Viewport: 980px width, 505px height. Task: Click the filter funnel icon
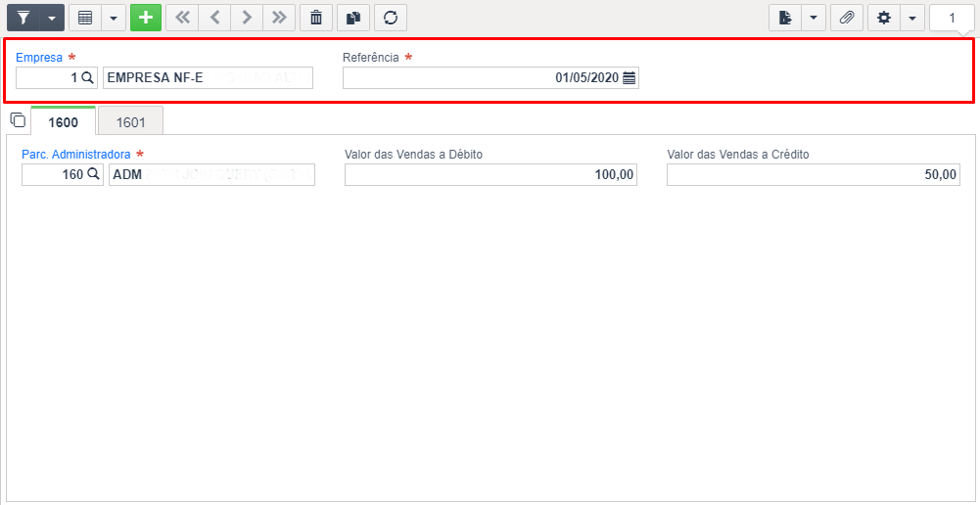coord(23,18)
